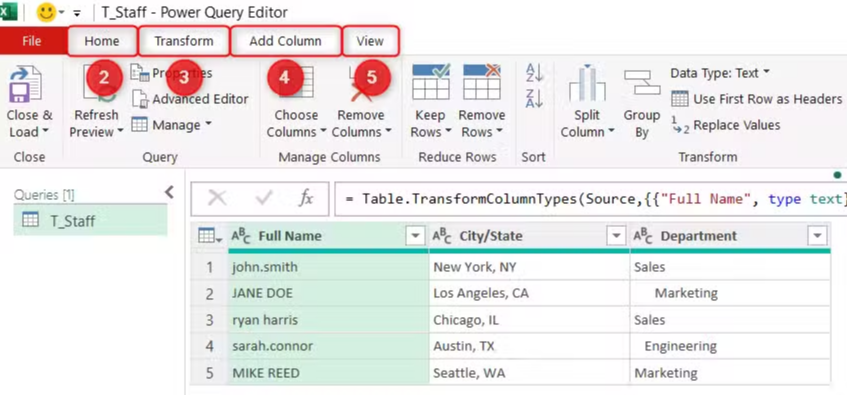Click the ryan harris cell

coord(328,320)
